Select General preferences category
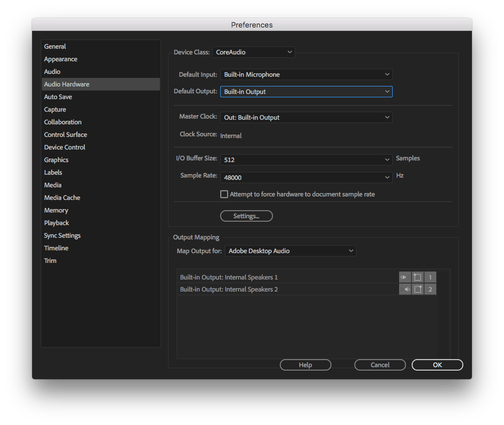The width and height of the screenshot is (504, 425). click(100, 46)
